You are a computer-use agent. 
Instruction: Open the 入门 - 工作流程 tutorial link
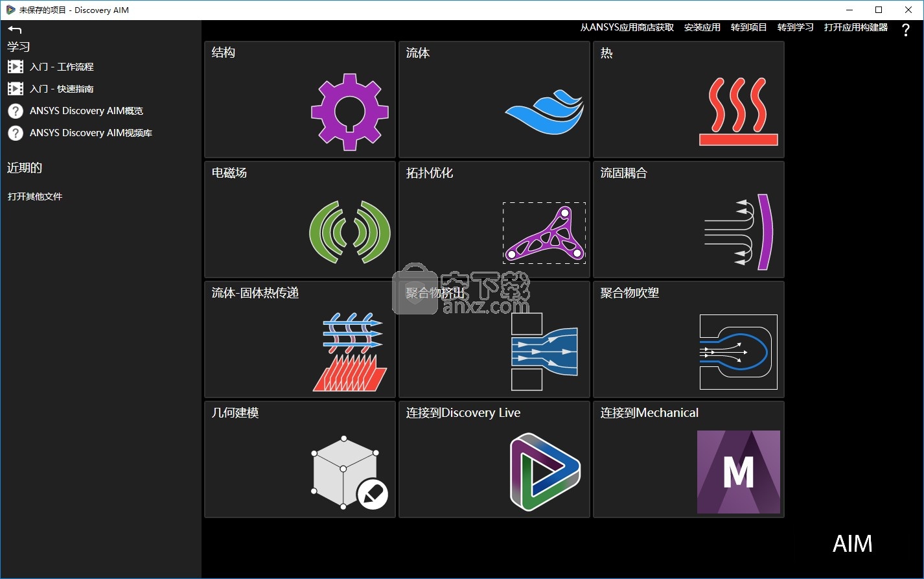62,67
